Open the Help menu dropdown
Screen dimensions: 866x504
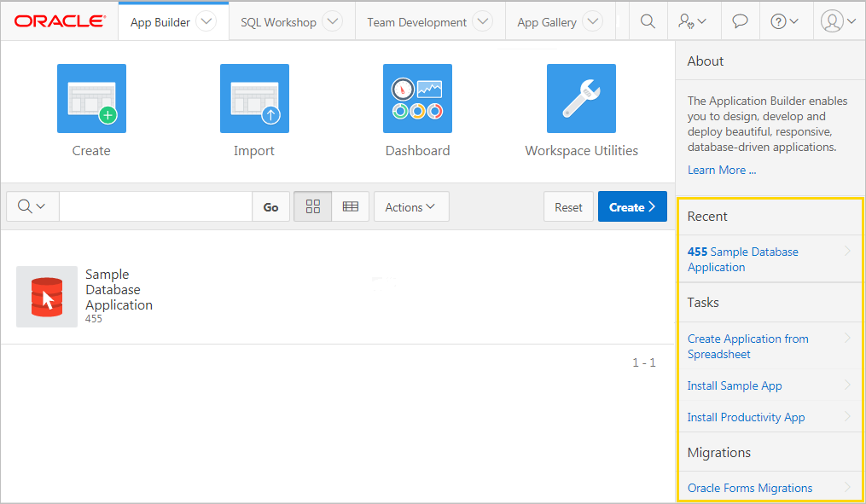pos(784,21)
